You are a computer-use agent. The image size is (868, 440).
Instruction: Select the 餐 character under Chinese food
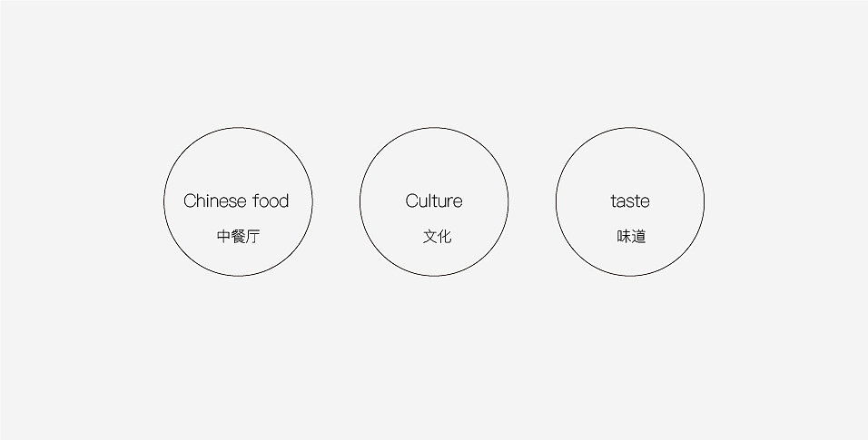(238, 236)
